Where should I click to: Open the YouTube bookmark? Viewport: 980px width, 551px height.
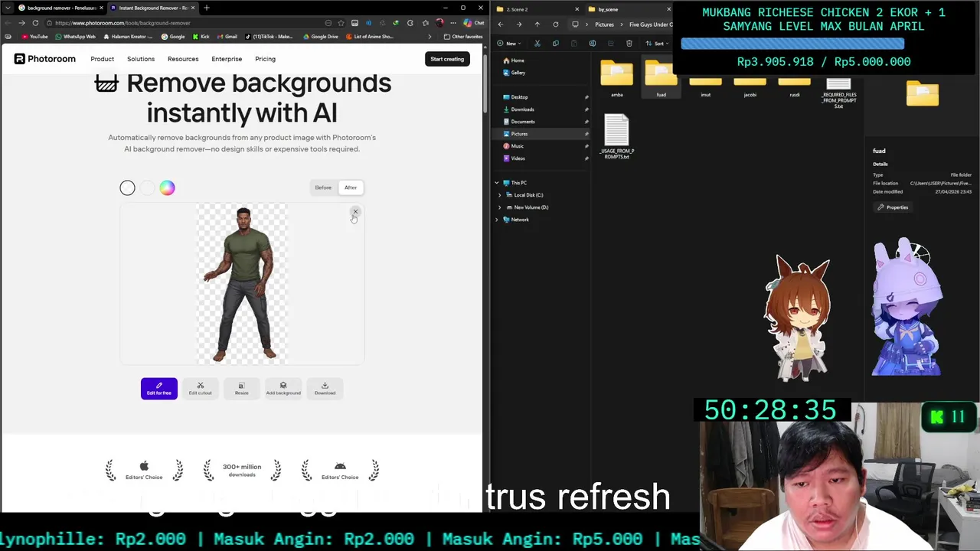(34, 37)
